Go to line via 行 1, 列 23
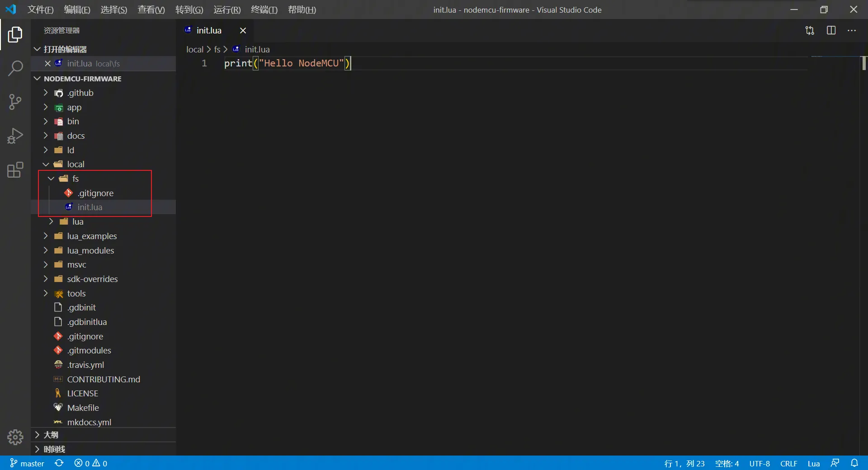This screenshot has height=470, width=868. pyautogui.click(x=684, y=464)
